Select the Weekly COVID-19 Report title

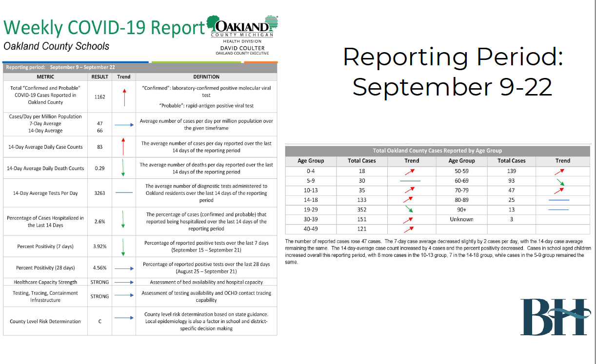(x=103, y=27)
